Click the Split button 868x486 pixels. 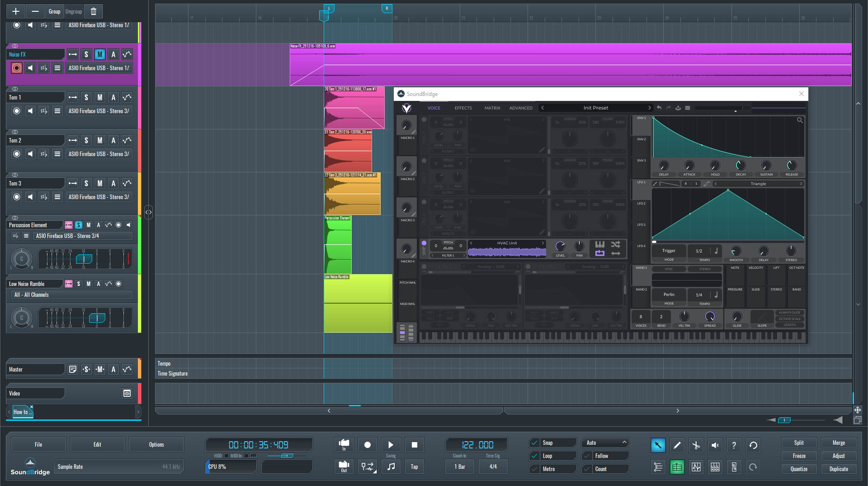(799, 443)
